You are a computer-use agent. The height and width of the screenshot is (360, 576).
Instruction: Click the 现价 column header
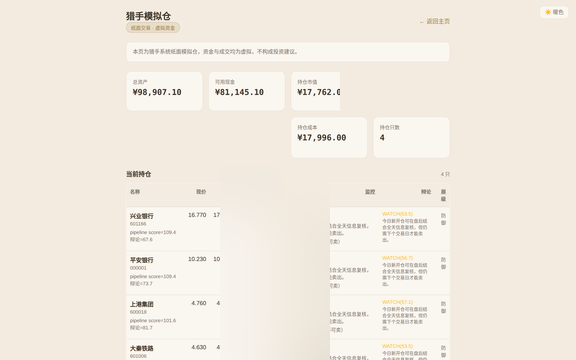point(201,192)
